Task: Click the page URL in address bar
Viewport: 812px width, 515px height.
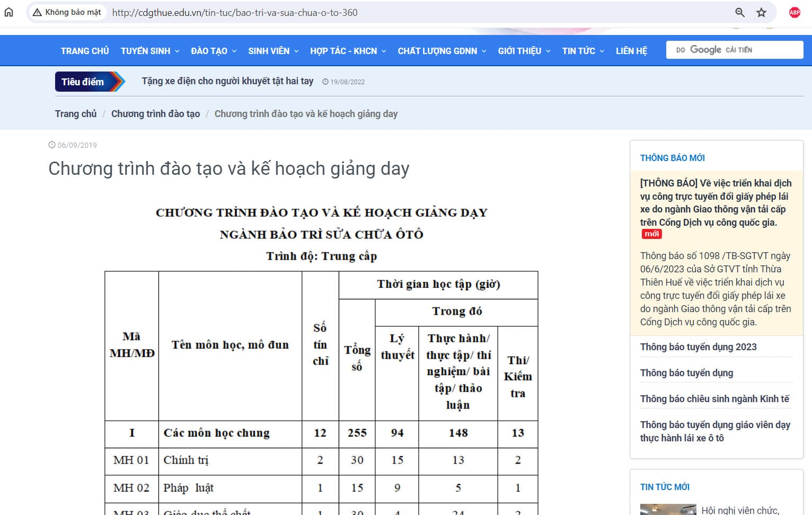Action: (x=235, y=12)
